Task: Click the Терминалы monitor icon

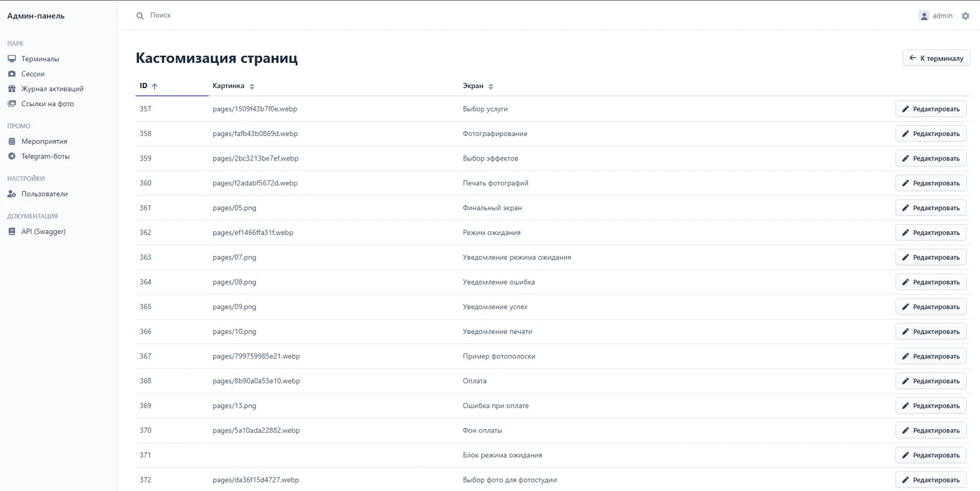Action: point(12,59)
